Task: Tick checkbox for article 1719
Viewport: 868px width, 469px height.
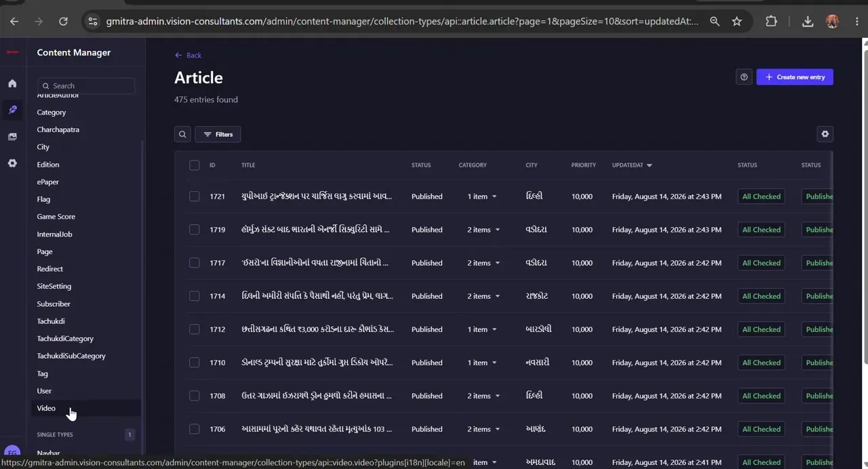Action: (195, 230)
